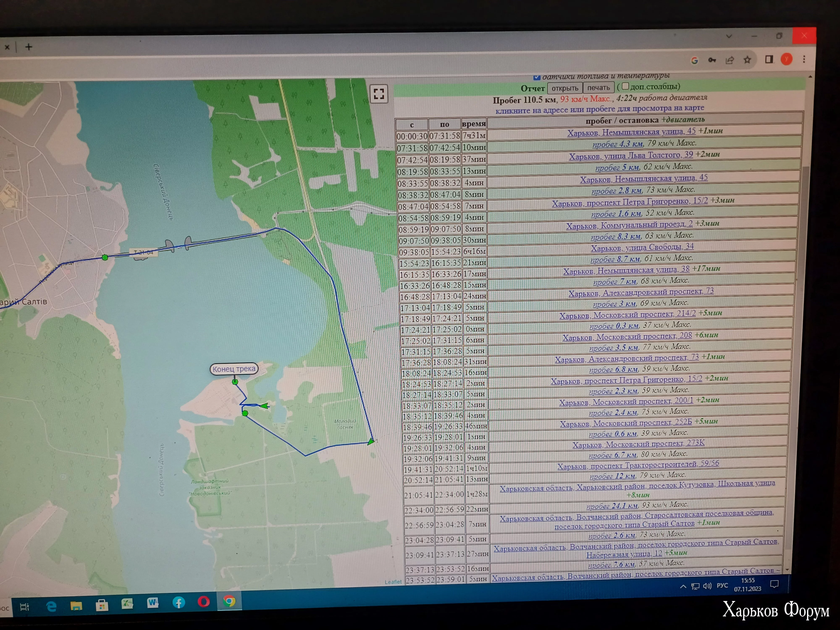Image resolution: width=840 pixels, height=630 pixels.
Task: Click the 6ч16м duration cell
Action: click(x=474, y=251)
